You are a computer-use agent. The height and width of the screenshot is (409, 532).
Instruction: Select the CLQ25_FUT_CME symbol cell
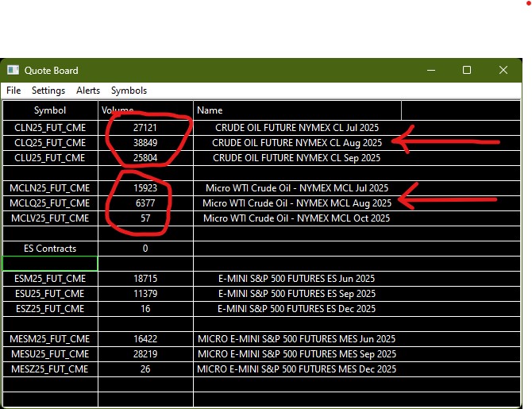50,143
